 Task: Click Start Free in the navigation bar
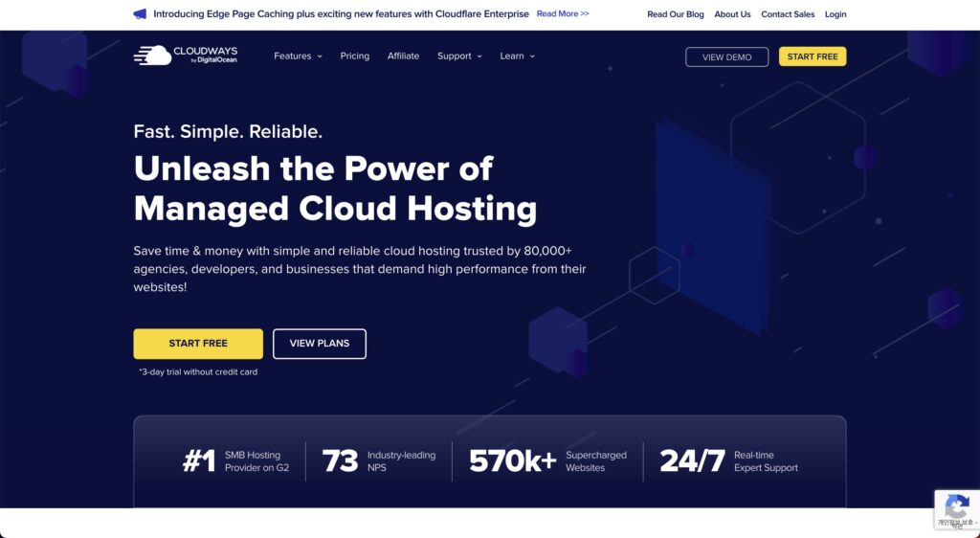click(813, 56)
